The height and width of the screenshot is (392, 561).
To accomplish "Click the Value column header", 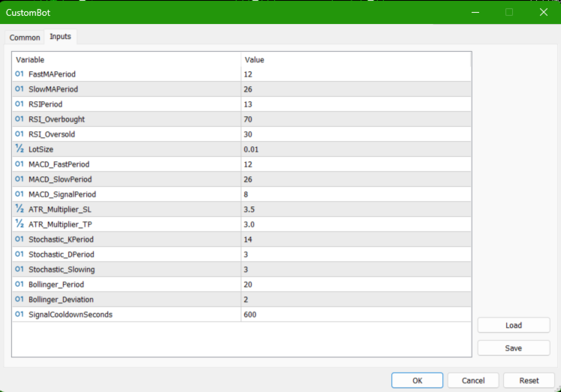I will [356, 60].
